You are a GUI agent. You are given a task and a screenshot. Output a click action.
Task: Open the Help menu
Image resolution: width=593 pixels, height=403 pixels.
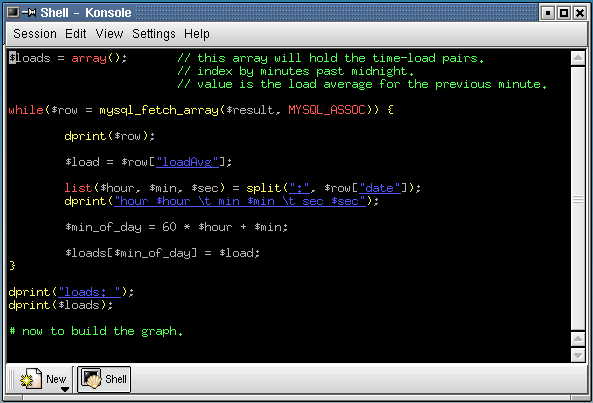(197, 34)
